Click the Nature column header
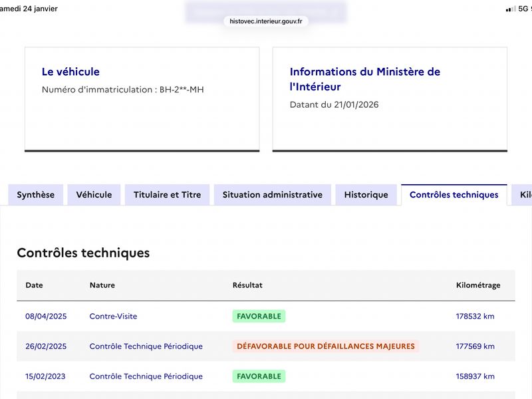532x399 pixels. pyautogui.click(x=102, y=285)
